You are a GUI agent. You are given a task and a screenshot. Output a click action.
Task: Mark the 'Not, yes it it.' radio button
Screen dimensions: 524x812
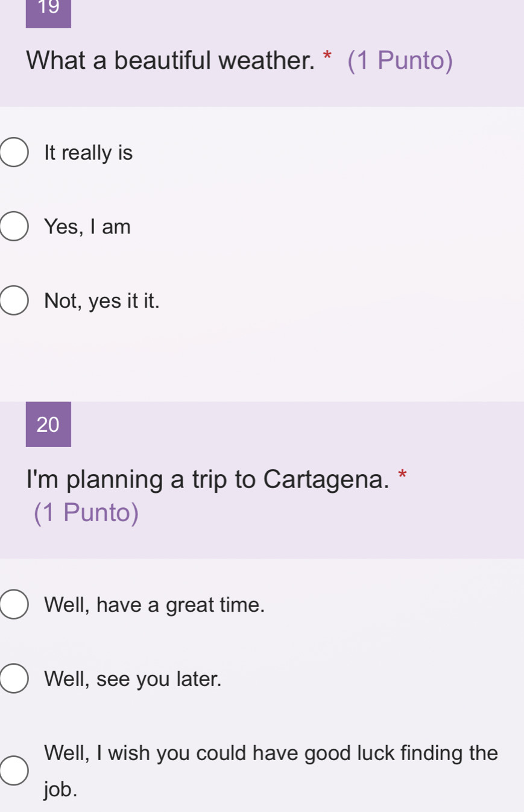click(14, 300)
